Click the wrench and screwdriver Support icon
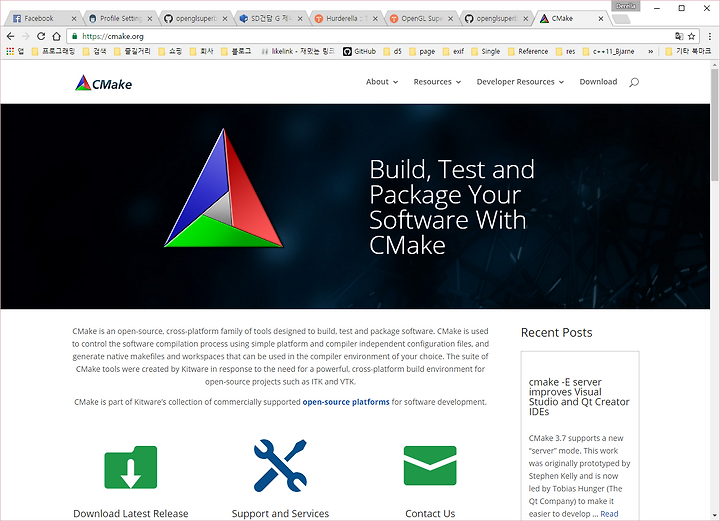 [x=280, y=465]
